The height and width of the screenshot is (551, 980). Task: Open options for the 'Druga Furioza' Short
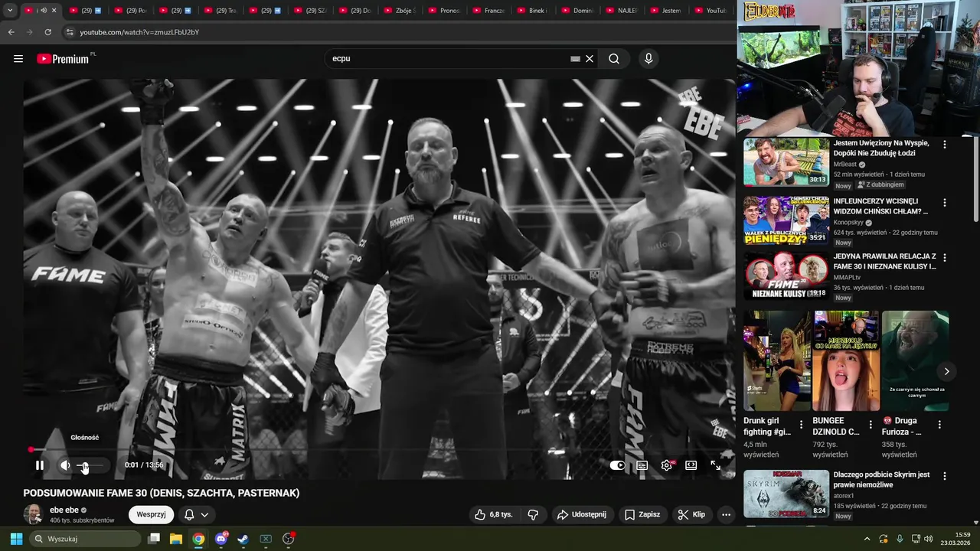pos(939,425)
